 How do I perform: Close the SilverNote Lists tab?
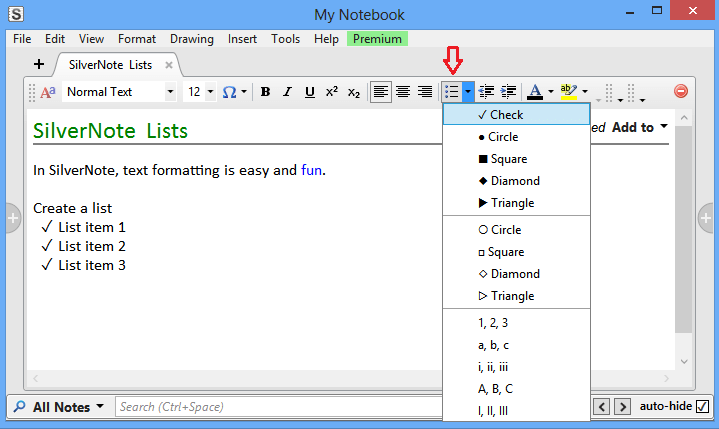point(169,65)
